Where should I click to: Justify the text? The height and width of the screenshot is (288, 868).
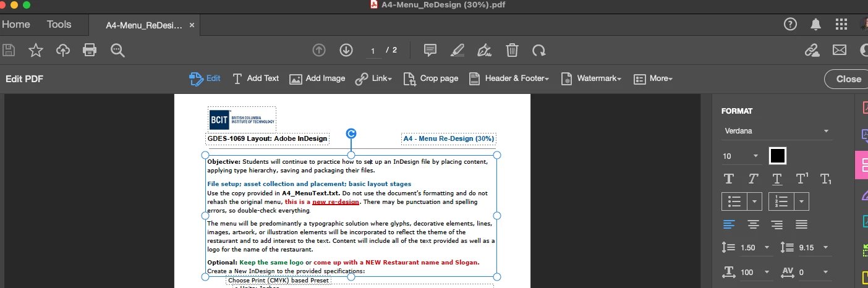[802, 224]
